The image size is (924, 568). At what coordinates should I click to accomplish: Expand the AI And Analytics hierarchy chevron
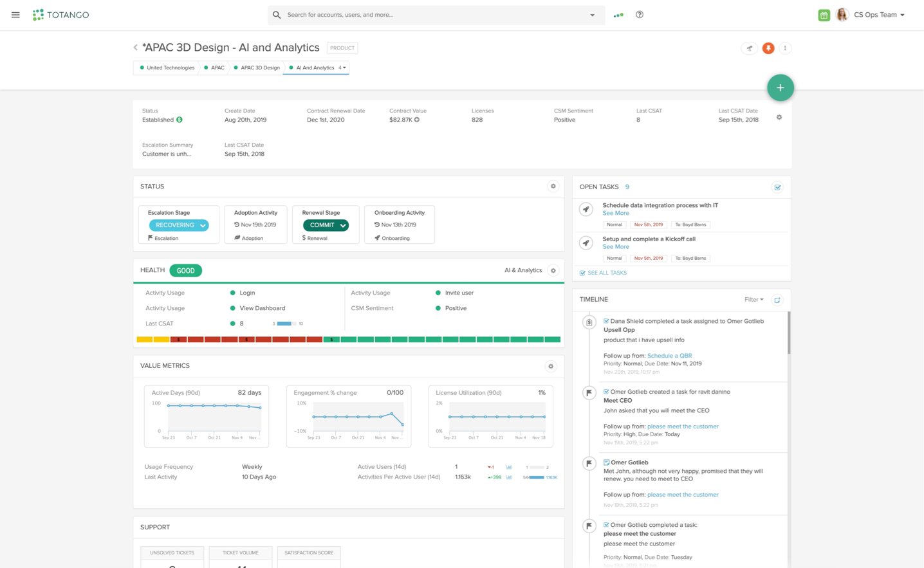coord(345,68)
